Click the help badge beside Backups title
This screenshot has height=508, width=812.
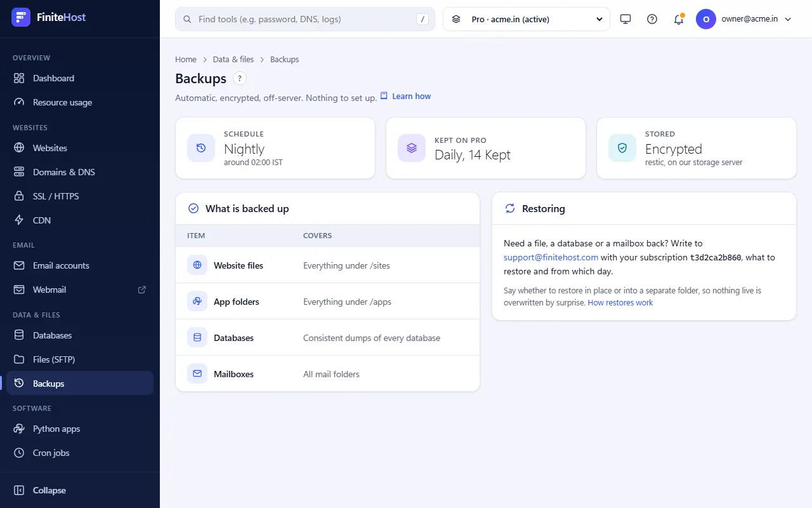click(x=240, y=79)
